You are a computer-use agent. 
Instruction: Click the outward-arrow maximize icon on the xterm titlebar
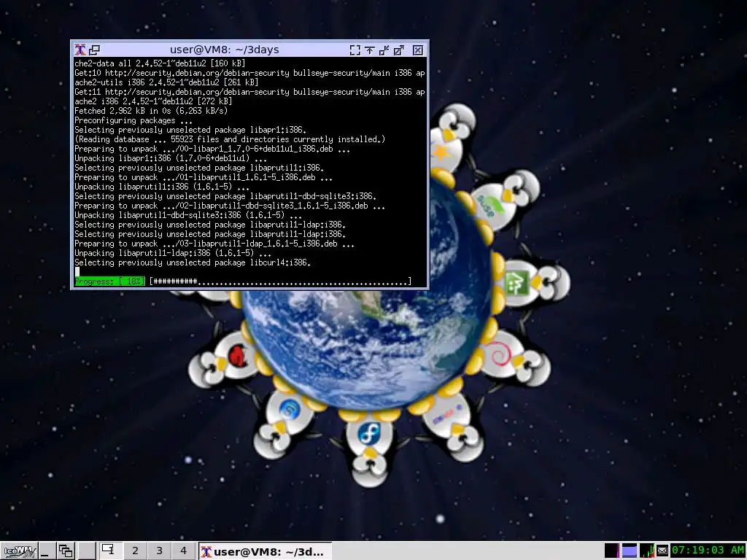pos(399,50)
